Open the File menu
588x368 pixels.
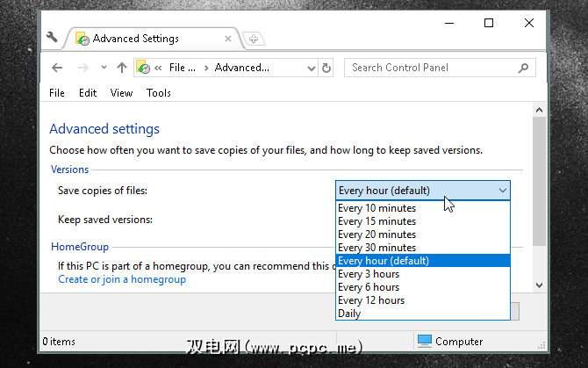57,93
